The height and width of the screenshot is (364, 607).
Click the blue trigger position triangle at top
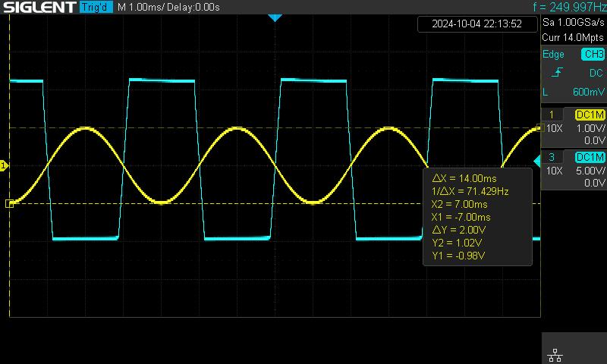pos(275,17)
